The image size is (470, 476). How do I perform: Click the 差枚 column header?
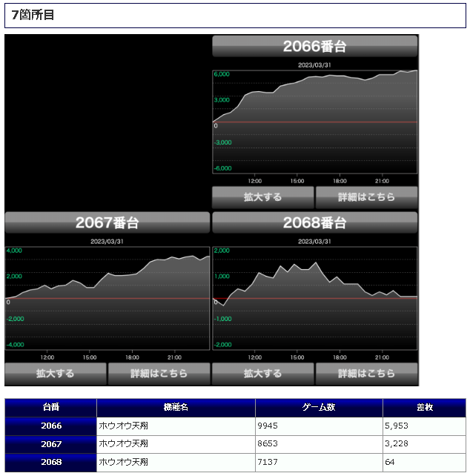click(x=425, y=407)
